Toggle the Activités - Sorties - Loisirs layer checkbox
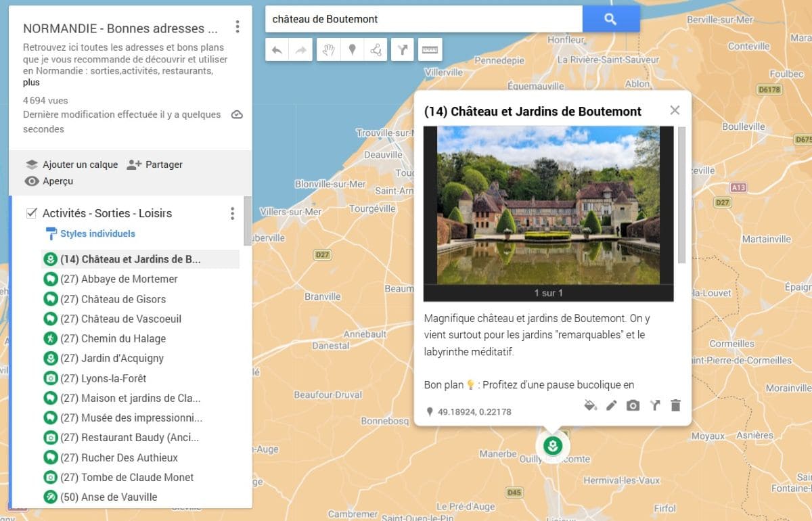Viewport: 812px width, 521px height. (30, 213)
